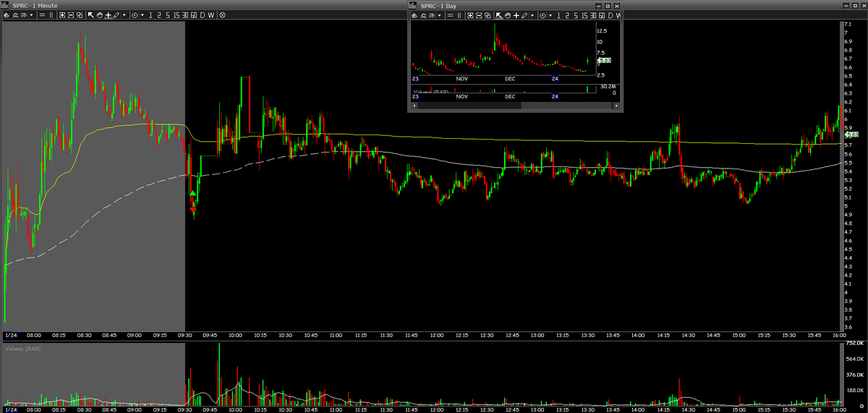Image resolution: width=868 pixels, height=413 pixels.
Task: Expand drawing tools dropdown in 1 Day toolbar
Action: [x=532, y=15]
